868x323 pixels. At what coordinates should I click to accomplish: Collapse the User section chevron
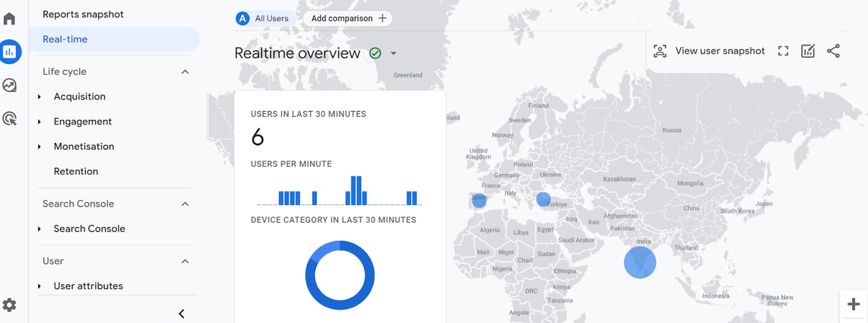click(x=185, y=261)
